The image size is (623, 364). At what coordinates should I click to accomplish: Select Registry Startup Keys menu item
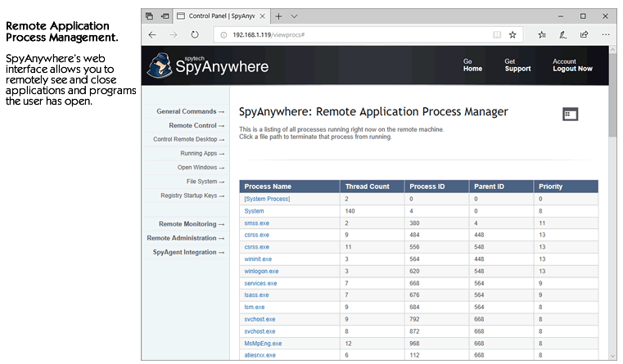coord(192,195)
